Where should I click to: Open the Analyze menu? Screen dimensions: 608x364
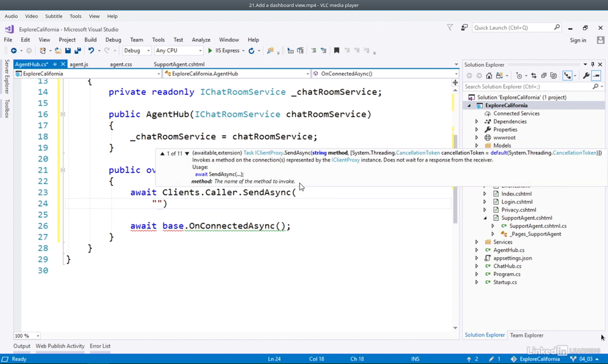[x=201, y=40]
